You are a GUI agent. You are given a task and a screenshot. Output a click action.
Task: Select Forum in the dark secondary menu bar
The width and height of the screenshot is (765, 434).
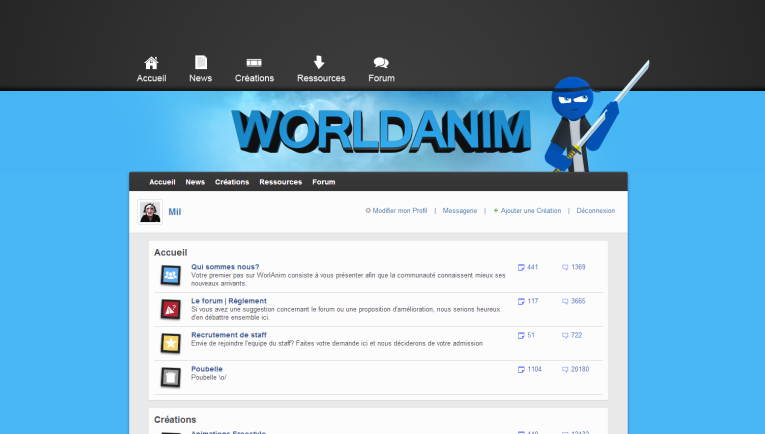(323, 182)
